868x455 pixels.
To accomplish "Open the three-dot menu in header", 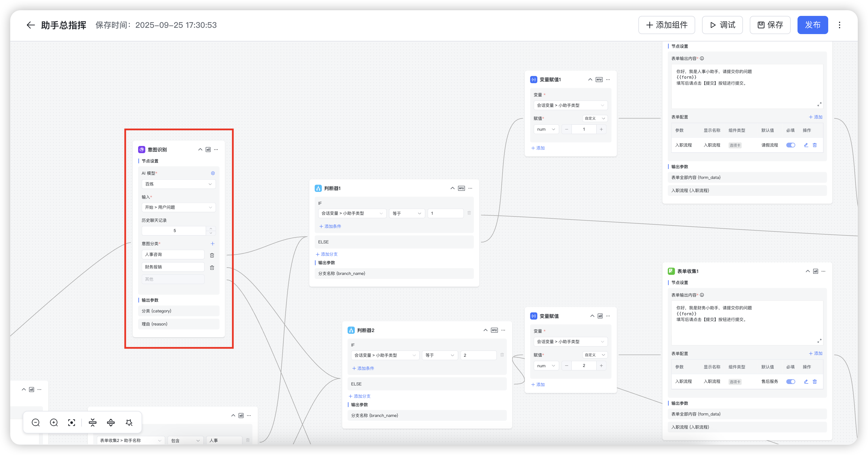I will (x=839, y=25).
